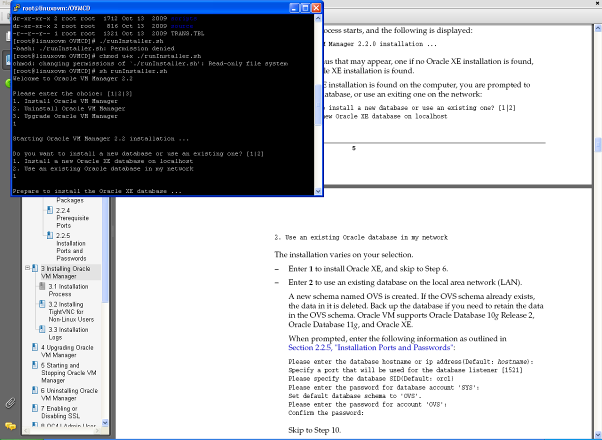Click bookmark icon for 7 Enabling or Disabling SSL
This screenshot has width=602, height=440.
point(35,408)
